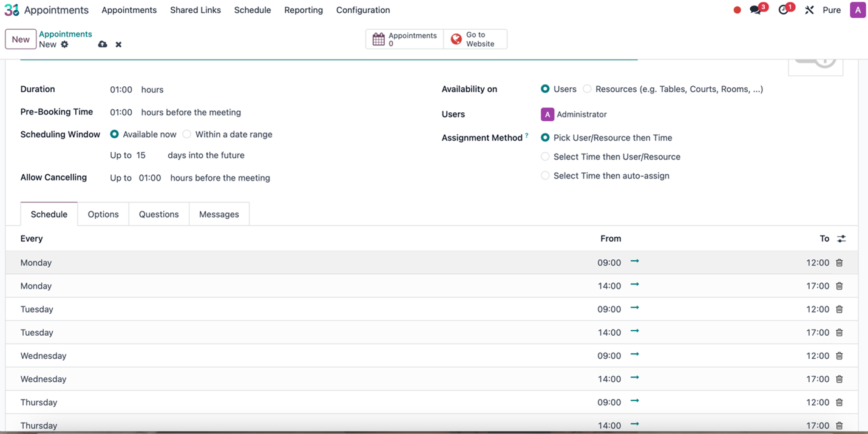Choose Within a date range scheduling window
Image resolution: width=868 pixels, height=434 pixels.
[x=186, y=134]
